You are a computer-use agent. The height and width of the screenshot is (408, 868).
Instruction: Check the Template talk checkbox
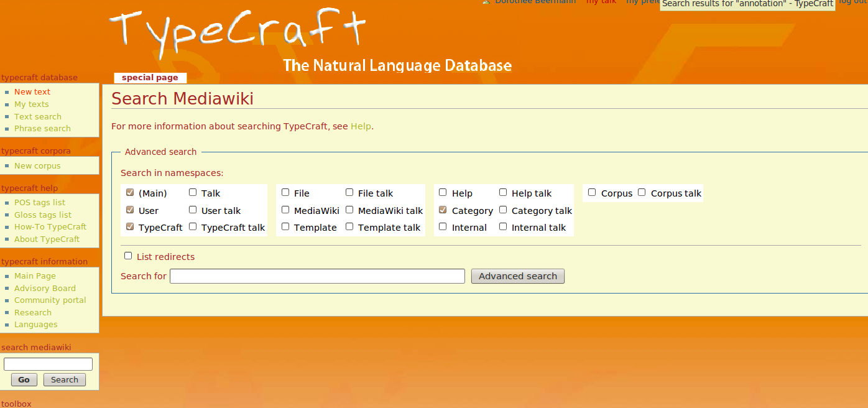(x=349, y=227)
